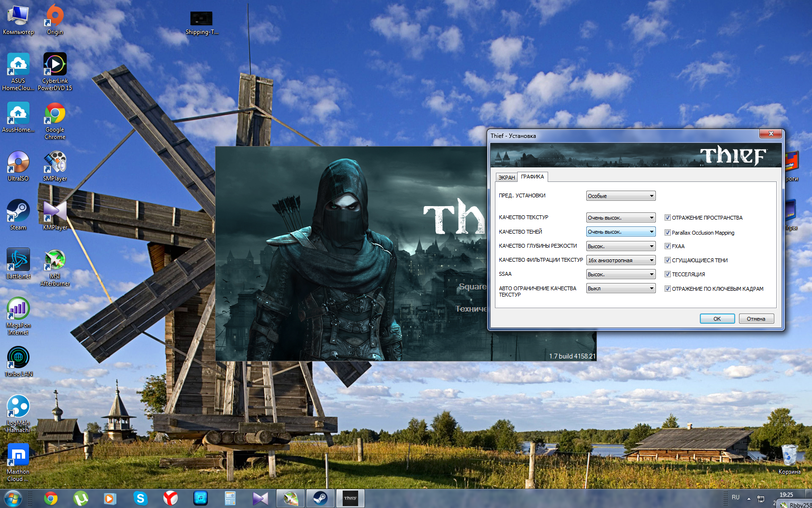Open АВТО ОГРАНИЧЕНИЕ КАЧЕСТВА ТЕКСТУР dropdown
Image resolution: width=812 pixels, height=508 pixels.
pyautogui.click(x=621, y=288)
